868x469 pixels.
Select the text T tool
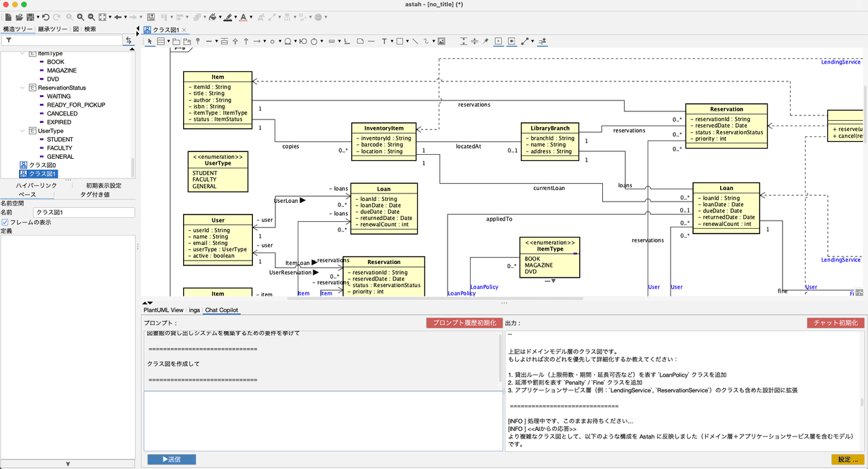[384, 41]
